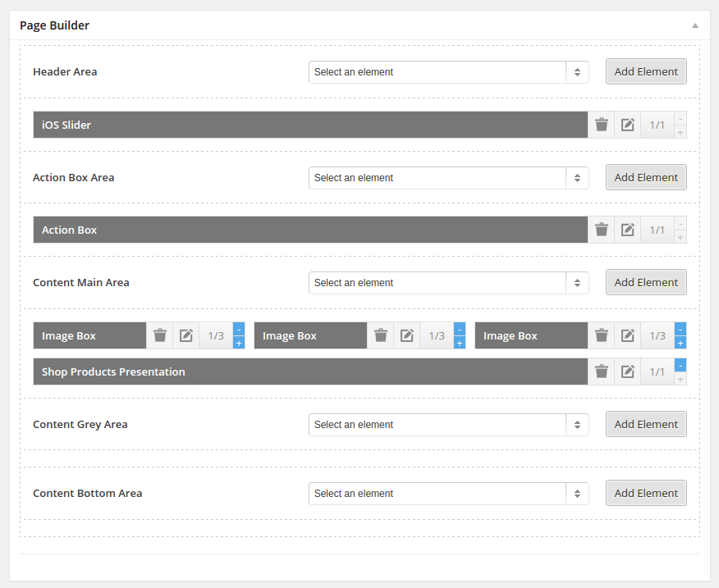719x588 pixels.
Task: Add Element to Content Bottom Area
Action: point(646,493)
